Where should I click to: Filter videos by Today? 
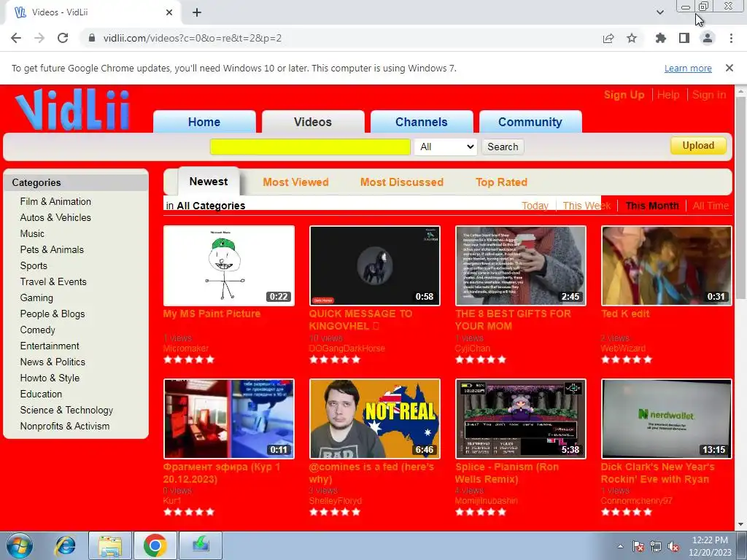[535, 206]
